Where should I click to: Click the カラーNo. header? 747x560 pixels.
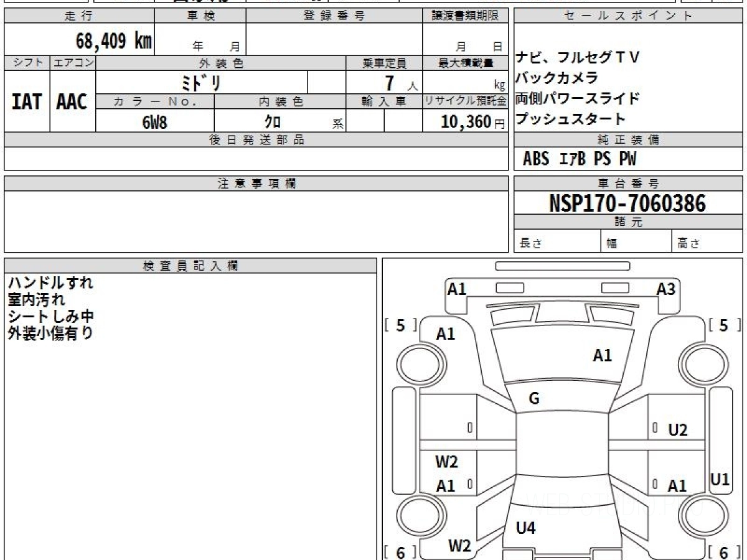[155, 102]
